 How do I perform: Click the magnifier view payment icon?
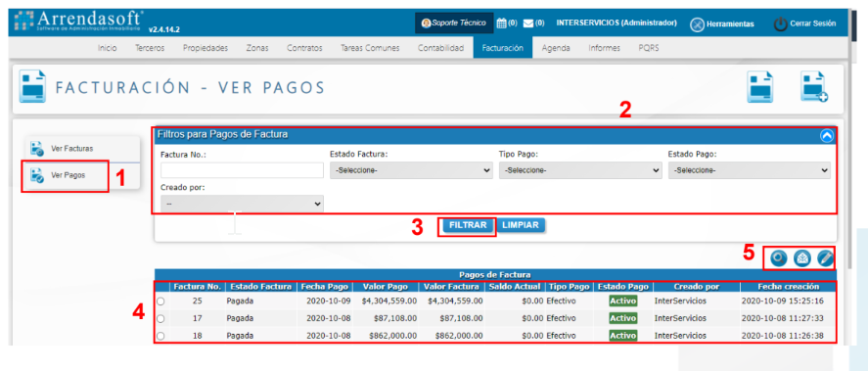[x=779, y=258]
